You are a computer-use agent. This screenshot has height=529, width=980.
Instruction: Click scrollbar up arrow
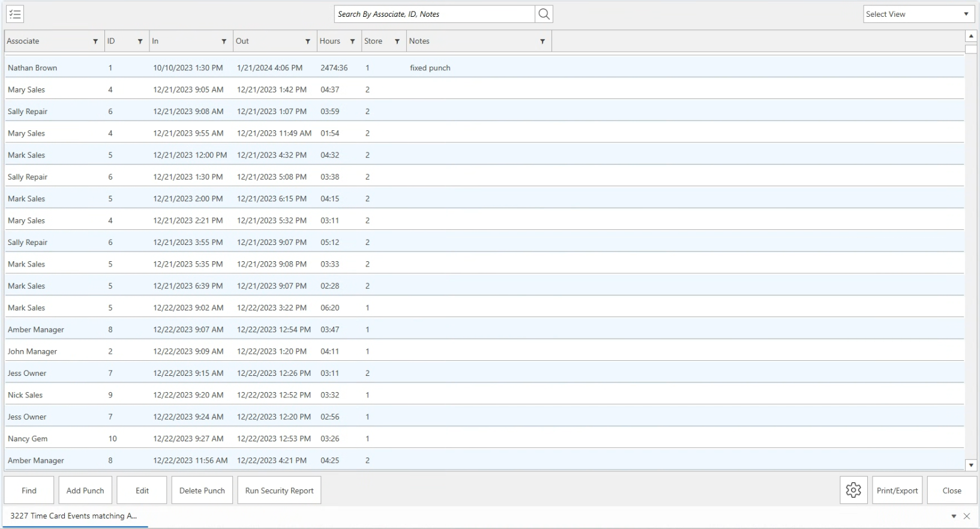[x=971, y=36]
